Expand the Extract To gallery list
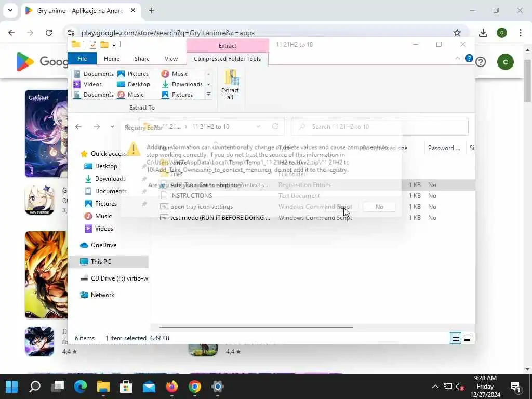The height and width of the screenshot is (399, 532). pyautogui.click(x=209, y=95)
